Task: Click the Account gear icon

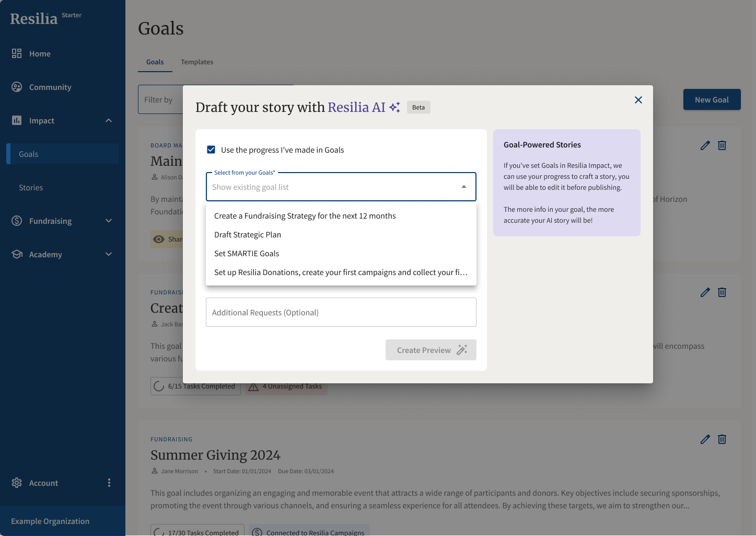Action: (17, 483)
